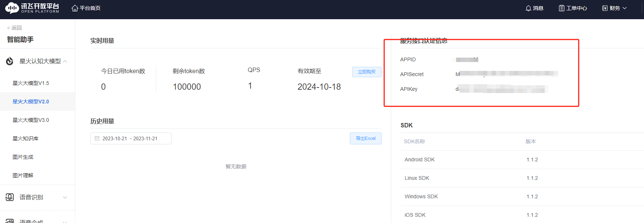Screen dimensions: 644x223
Task: Open 语音识别 section label
Action: click(31, 197)
